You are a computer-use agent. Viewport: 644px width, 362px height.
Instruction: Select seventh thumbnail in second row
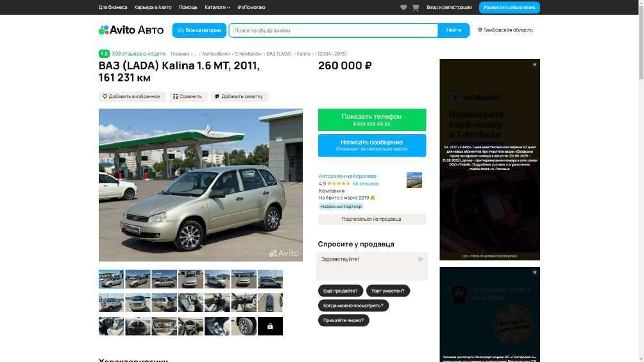pos(270,303)
